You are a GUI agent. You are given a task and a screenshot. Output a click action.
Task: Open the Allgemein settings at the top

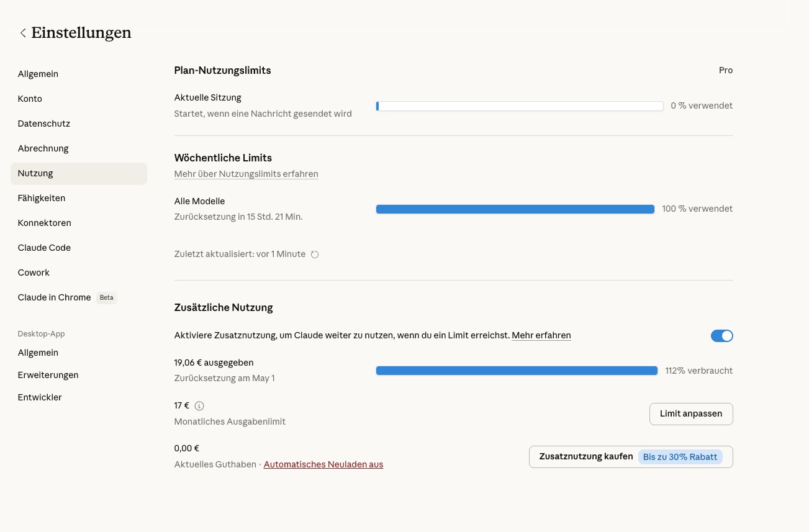[38, 74]
